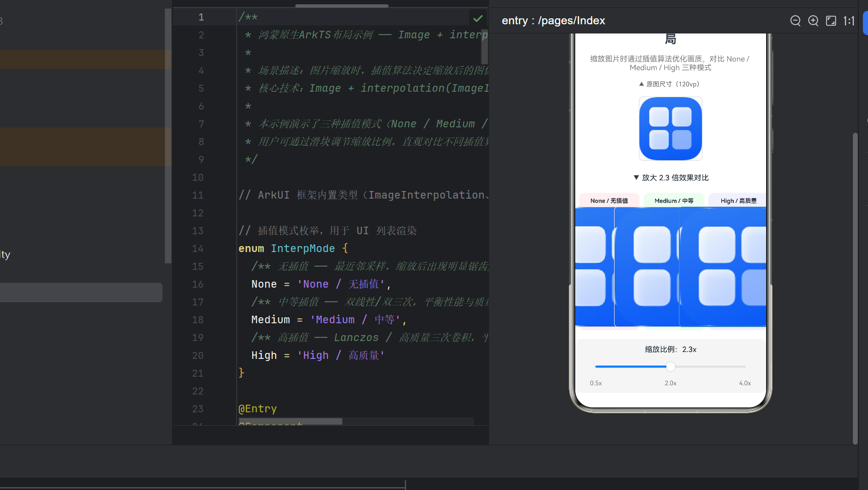Click the green inspection checkmark in editor corner

coord(478,18)
